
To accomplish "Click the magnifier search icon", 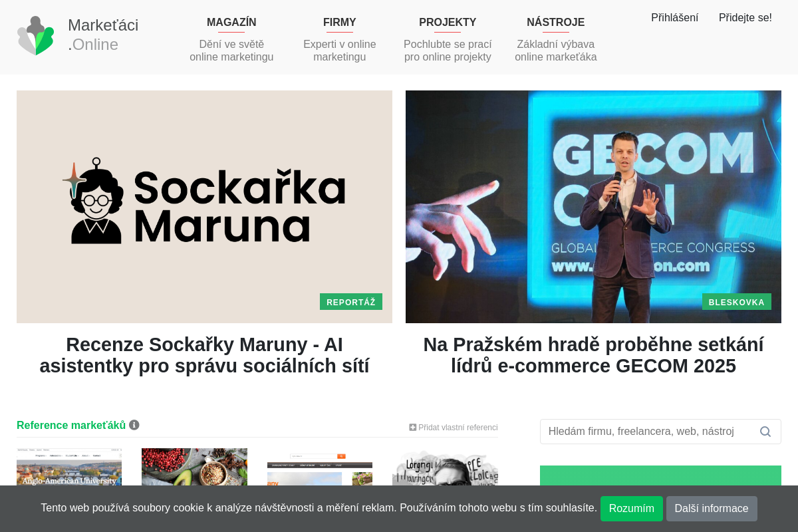I will [765, 432].
